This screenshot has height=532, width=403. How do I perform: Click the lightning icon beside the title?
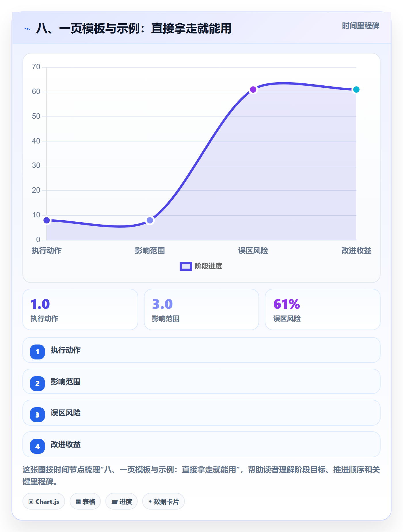click(27, 29)
